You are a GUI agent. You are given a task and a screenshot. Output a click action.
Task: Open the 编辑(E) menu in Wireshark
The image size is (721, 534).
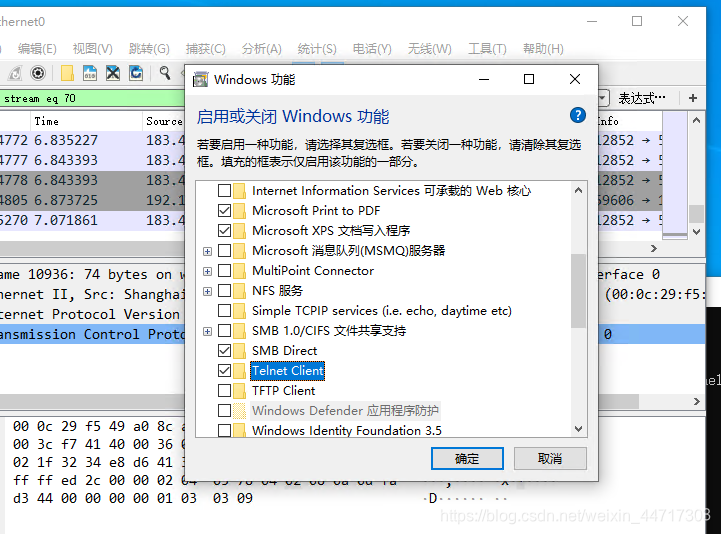point(37,49)
